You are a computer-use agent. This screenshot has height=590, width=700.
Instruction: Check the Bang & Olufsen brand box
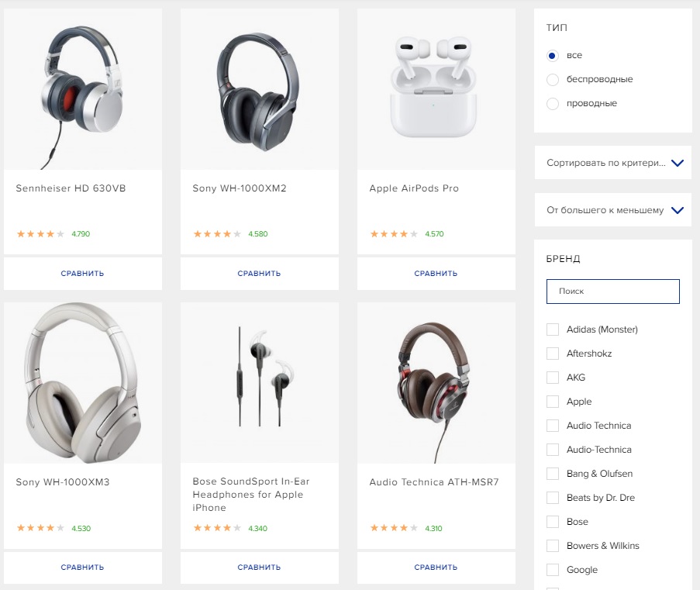click(553, 474)
